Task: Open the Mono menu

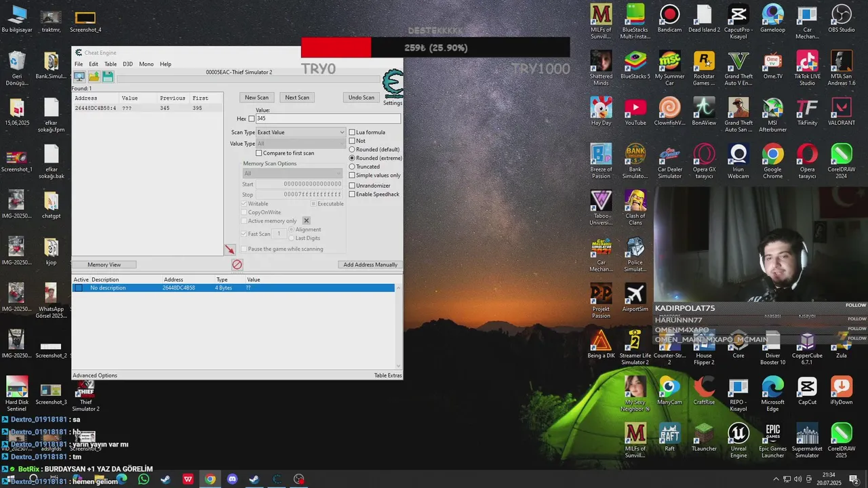Action: point(146,64)
